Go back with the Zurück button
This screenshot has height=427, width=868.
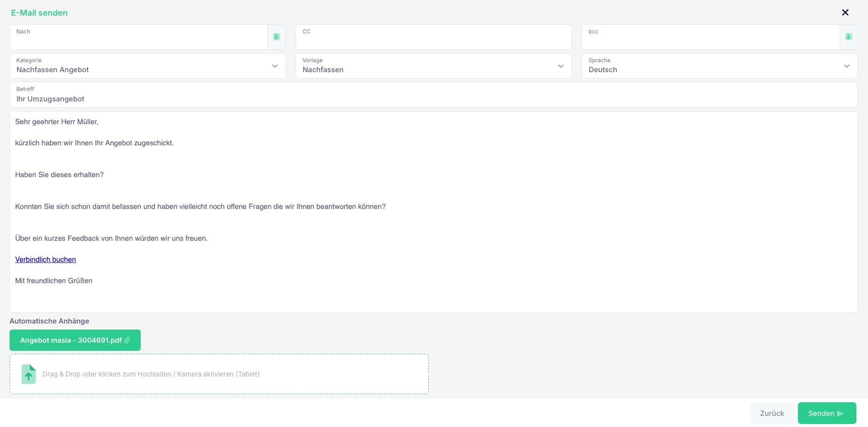coord(772,413)
